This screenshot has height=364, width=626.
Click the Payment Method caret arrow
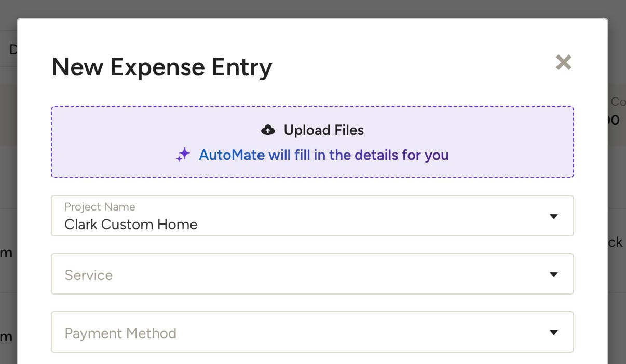pos(554,332)
